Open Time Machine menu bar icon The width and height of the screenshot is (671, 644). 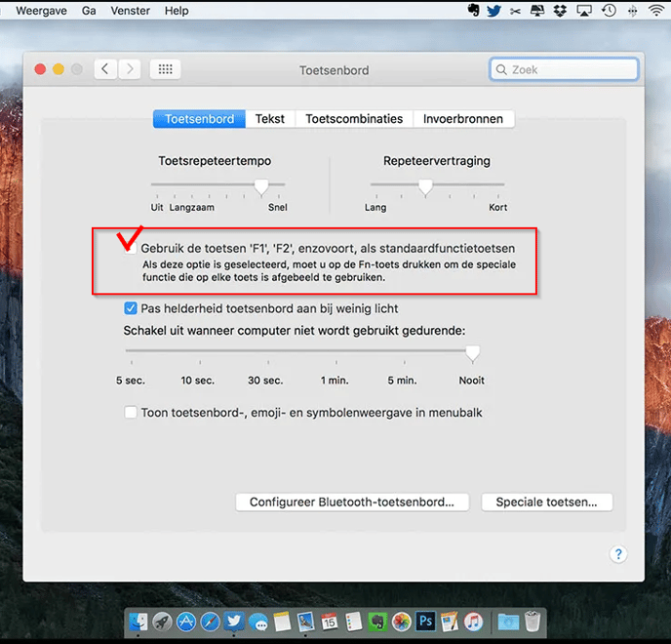tap(609, 11)
